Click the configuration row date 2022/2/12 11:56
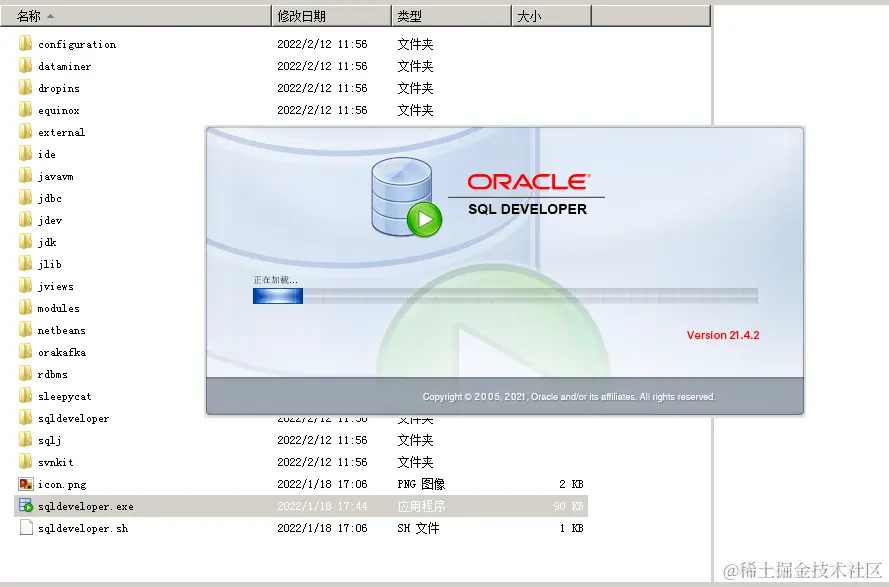The image size is (889, 587). pos(322,44)
